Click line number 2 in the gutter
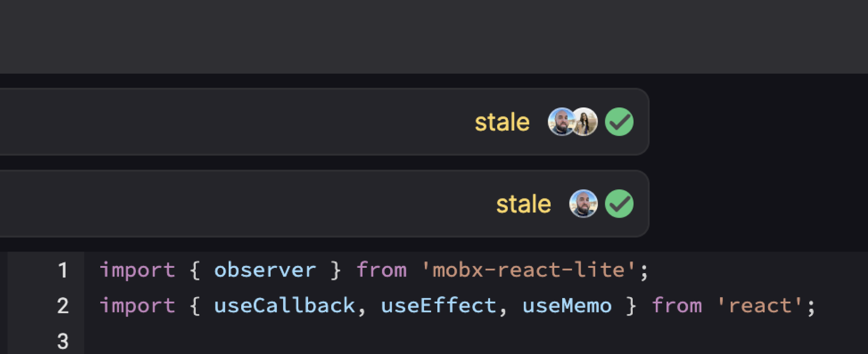This screenshot has height=354, width=868. (63, 306)
